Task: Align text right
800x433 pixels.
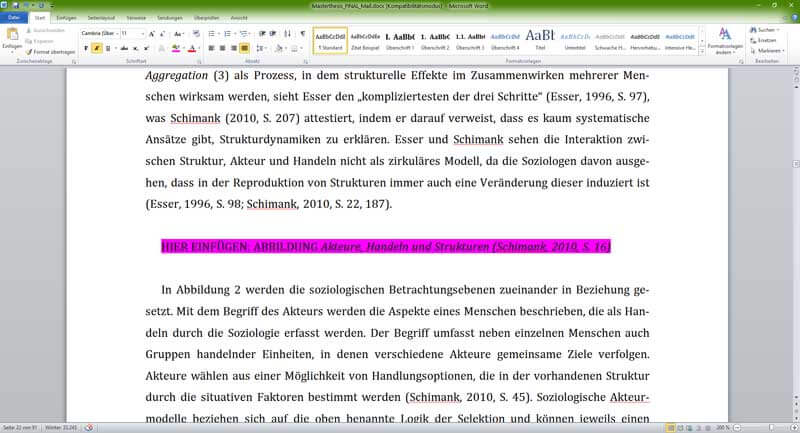Action: tap(234, 48)
